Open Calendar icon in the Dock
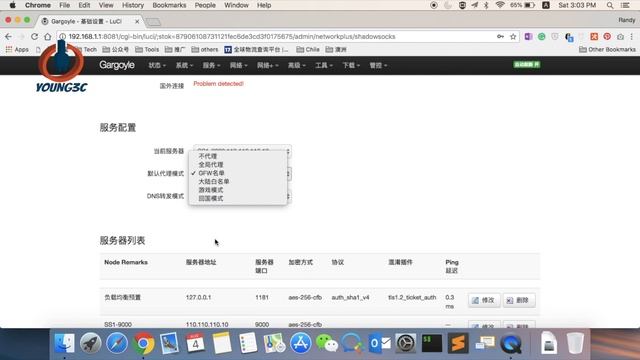The width and height of the screenshot is (640, 360). point(196,343)
